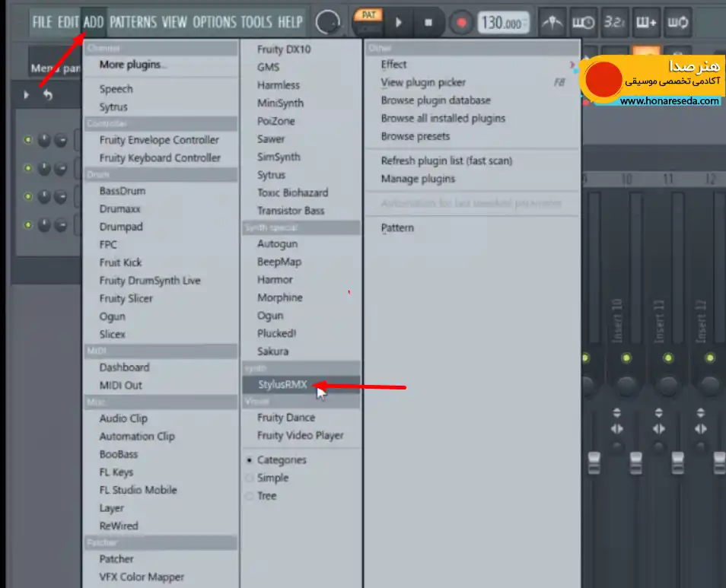The width and height of the screenshot is (726, 588).
Task: Toggle the metronome icon
Action: 552,22
